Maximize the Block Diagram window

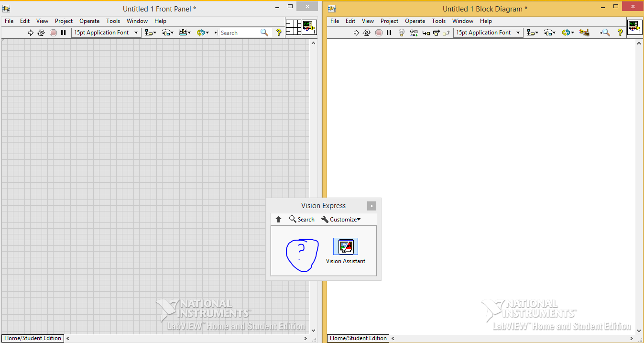point(616,7)
